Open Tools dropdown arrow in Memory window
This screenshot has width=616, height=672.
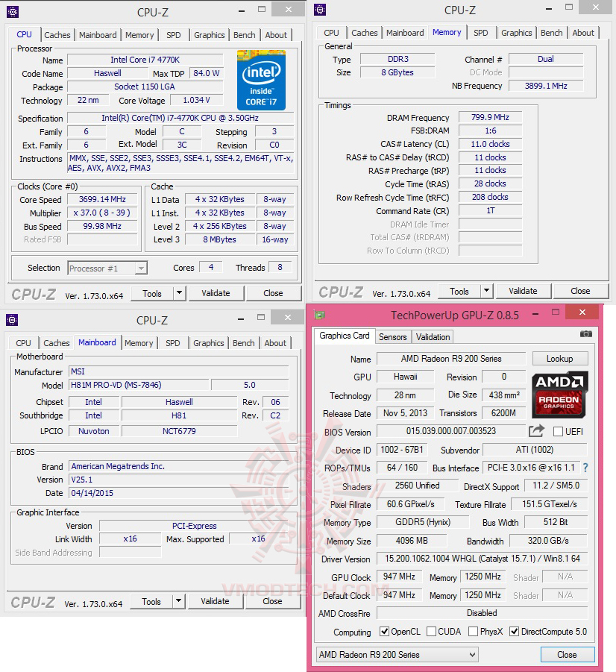(486, 291)
